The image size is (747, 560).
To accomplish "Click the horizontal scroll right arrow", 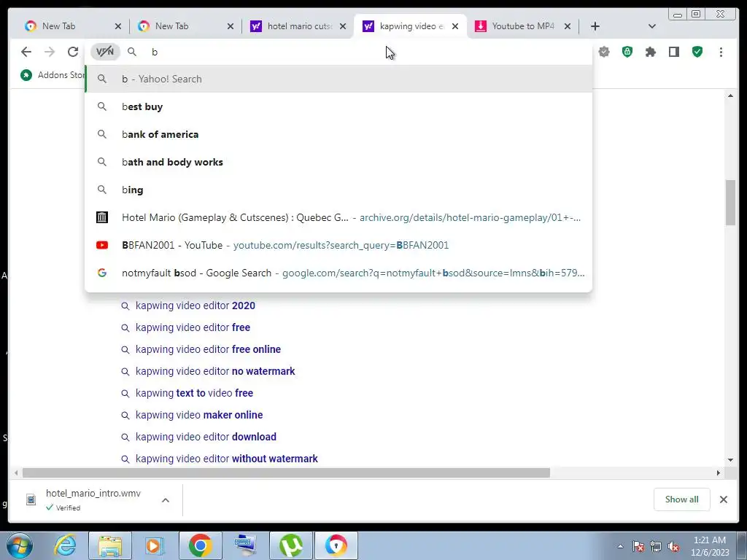I will (719, 472).
